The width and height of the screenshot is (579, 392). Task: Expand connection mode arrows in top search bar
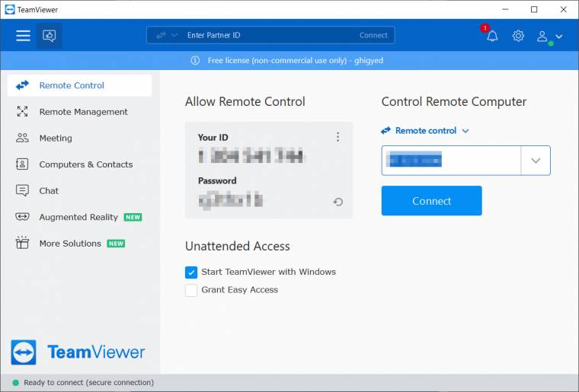(167, 36)
